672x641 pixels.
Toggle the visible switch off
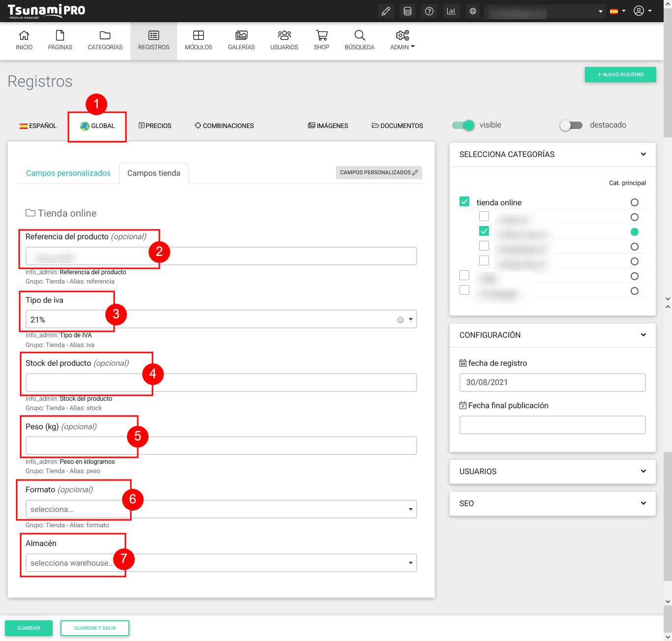[x=463, y=125]
